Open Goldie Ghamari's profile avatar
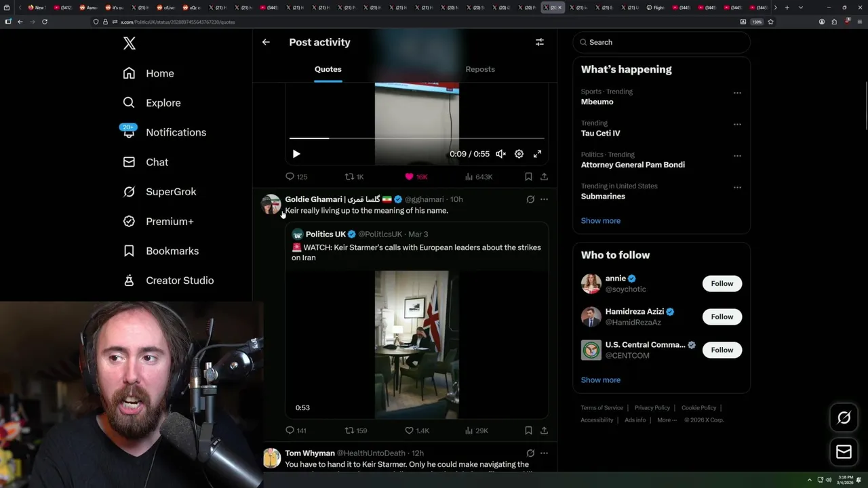 271,204
